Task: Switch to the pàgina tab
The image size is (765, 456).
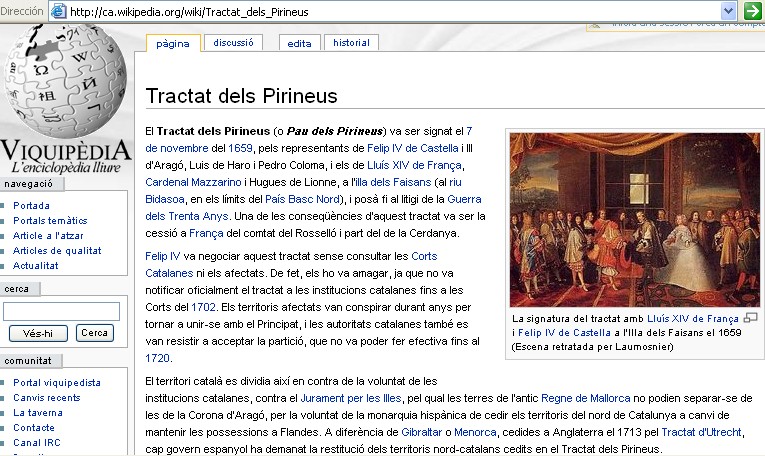Action: click(x=173, y=43)
